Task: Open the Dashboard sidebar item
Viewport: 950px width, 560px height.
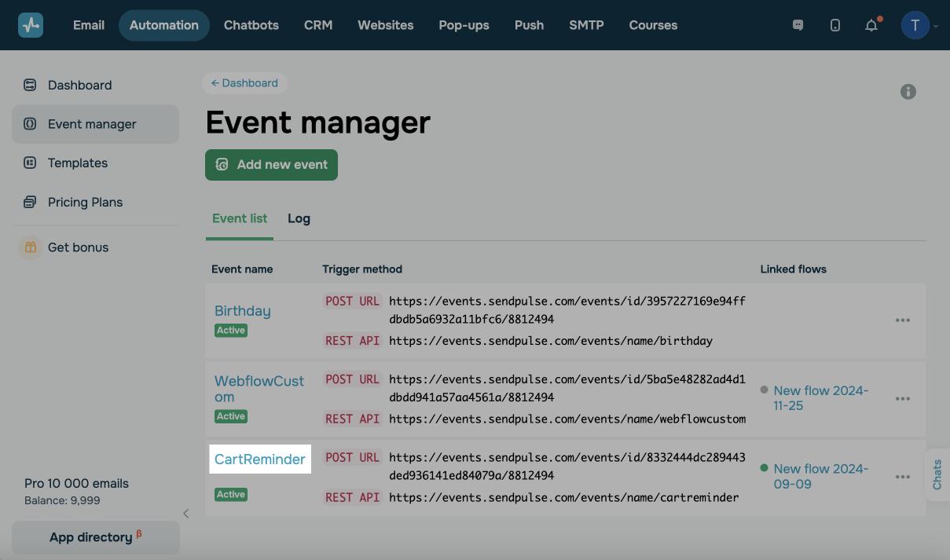Action: [79, 85]
